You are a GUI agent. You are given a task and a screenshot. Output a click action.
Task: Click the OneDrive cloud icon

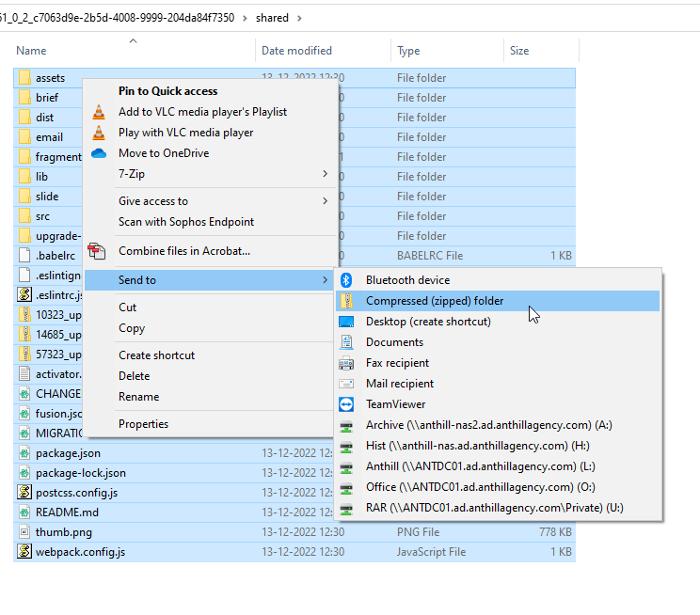point(99,153)
